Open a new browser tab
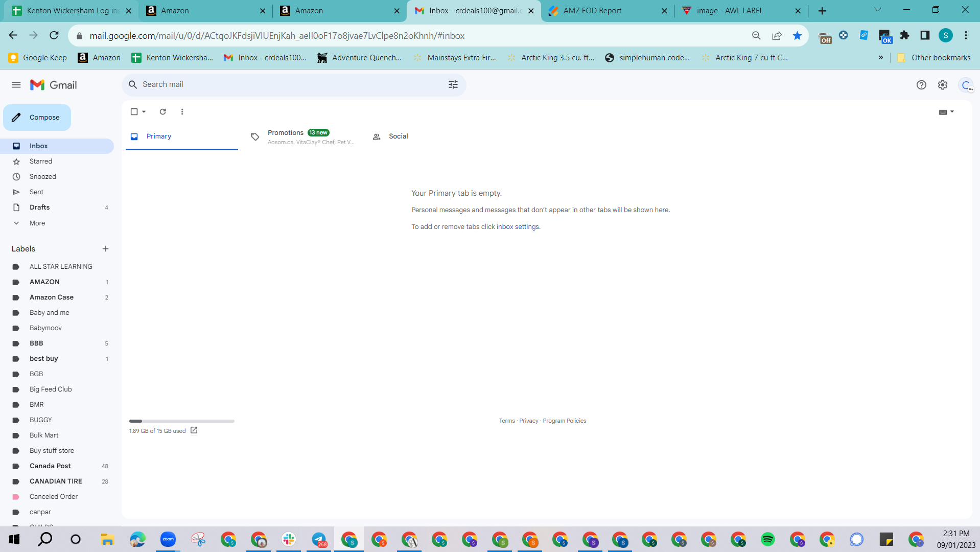The height and width of the screenshot is (552, 980). [822, 11]
